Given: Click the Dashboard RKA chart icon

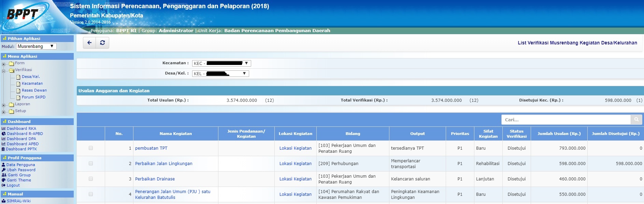Looking at the screenshot, I should 4,128.
